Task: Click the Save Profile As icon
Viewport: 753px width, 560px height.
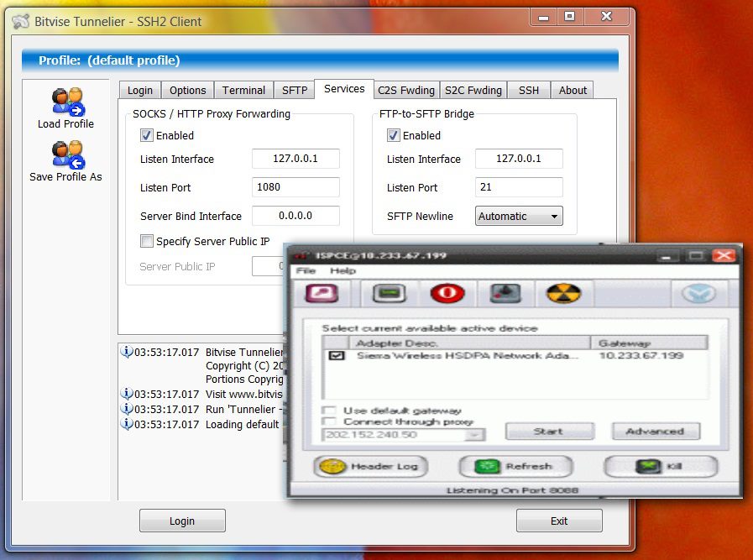Action: 68,154
